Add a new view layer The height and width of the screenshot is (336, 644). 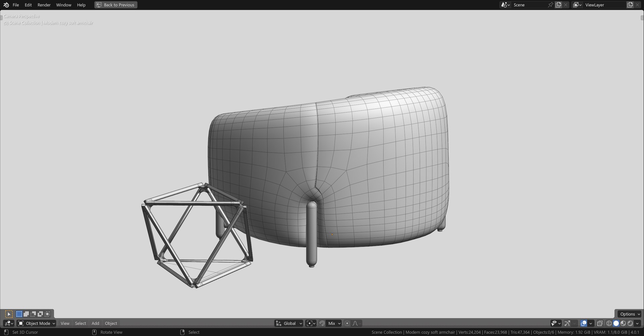tap(630, 5)
